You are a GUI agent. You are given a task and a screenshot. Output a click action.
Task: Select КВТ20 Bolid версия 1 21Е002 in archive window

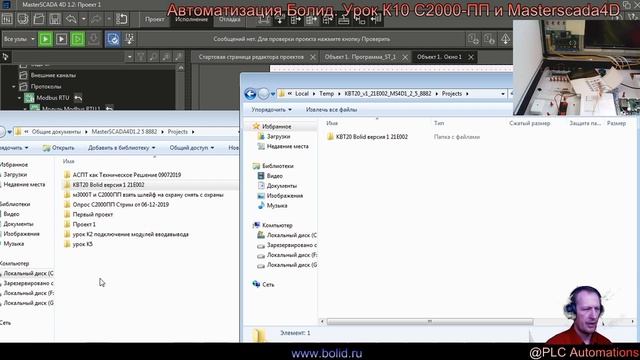point(371,137)
